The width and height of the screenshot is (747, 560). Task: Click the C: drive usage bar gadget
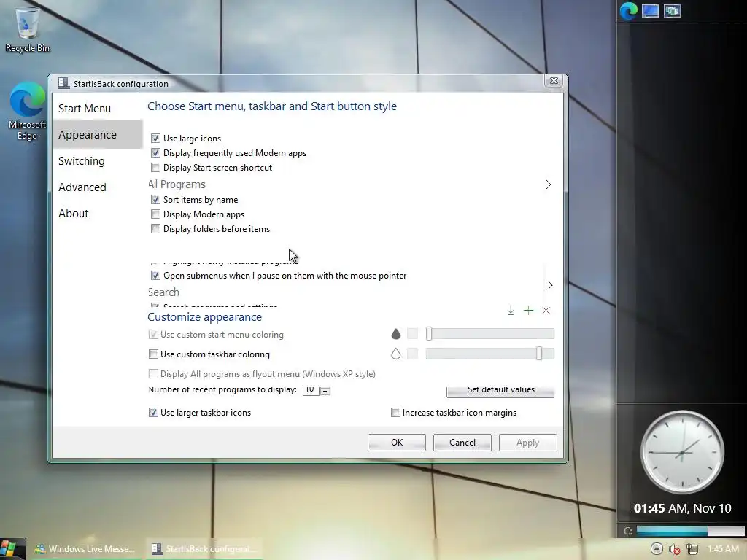click(x=690, y=531)
